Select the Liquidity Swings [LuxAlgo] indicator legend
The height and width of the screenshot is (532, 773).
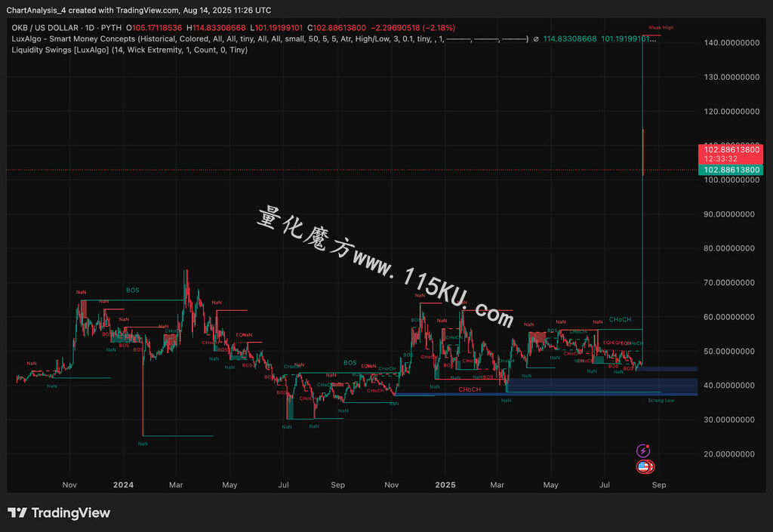pos(130,50)
